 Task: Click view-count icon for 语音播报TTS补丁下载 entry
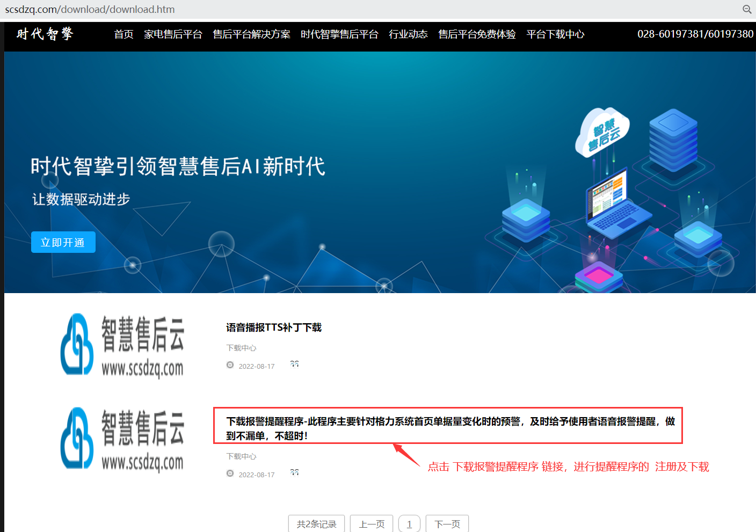pyautogui.click(x=294, y=364)
